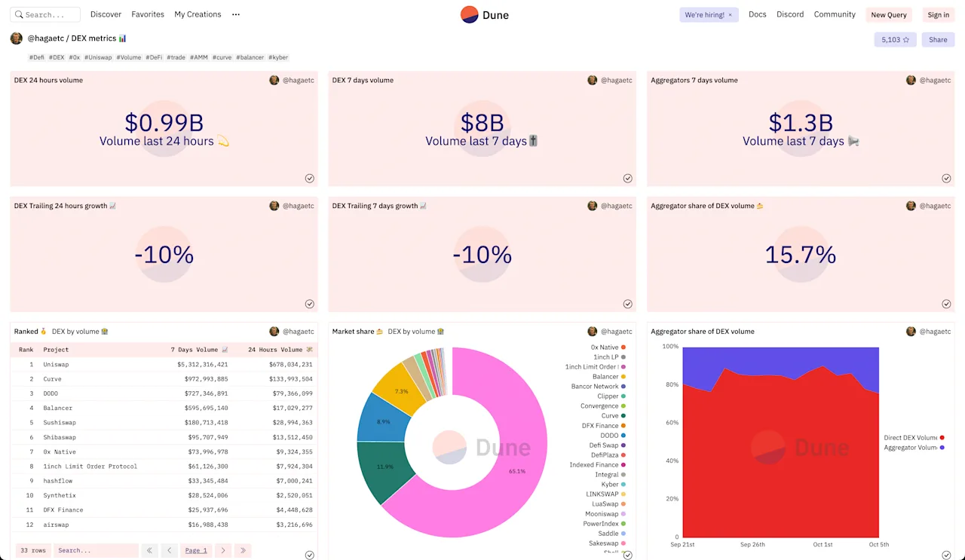This screenshot has width=965, height=560.
Task: Click the @hagaetc link on the Aggregator share chart
Action: pyautogui.click(x=935, y=332)
